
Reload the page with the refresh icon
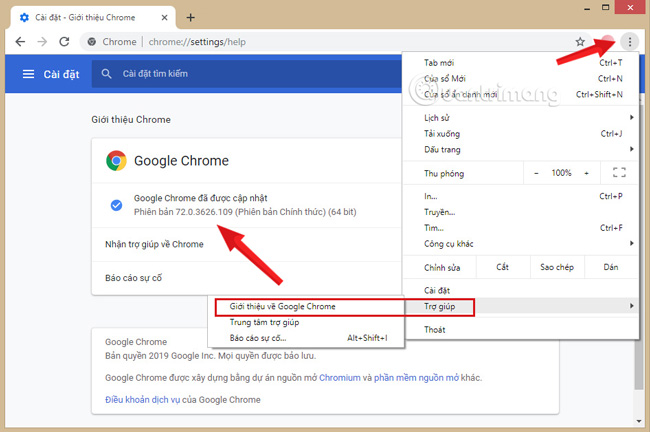64,41
